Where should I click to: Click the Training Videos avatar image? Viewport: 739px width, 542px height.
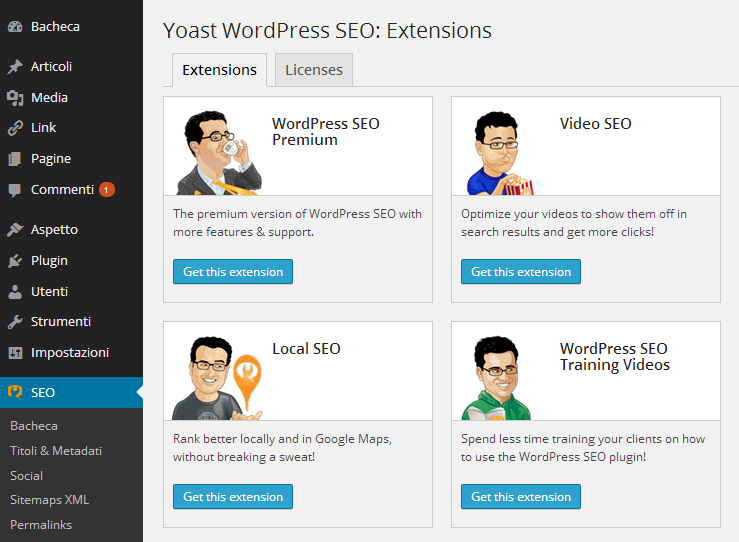(496, 378)
